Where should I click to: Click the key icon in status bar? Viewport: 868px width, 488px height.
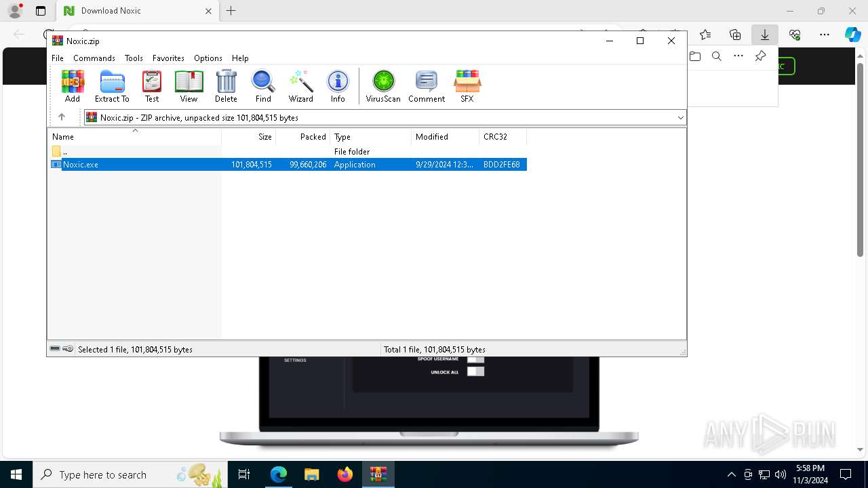point(68,349)
